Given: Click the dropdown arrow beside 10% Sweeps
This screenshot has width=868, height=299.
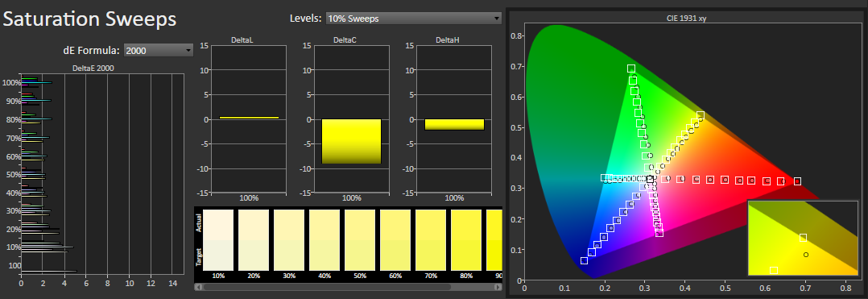Looking at the screenshot, I should pos(497,19).
